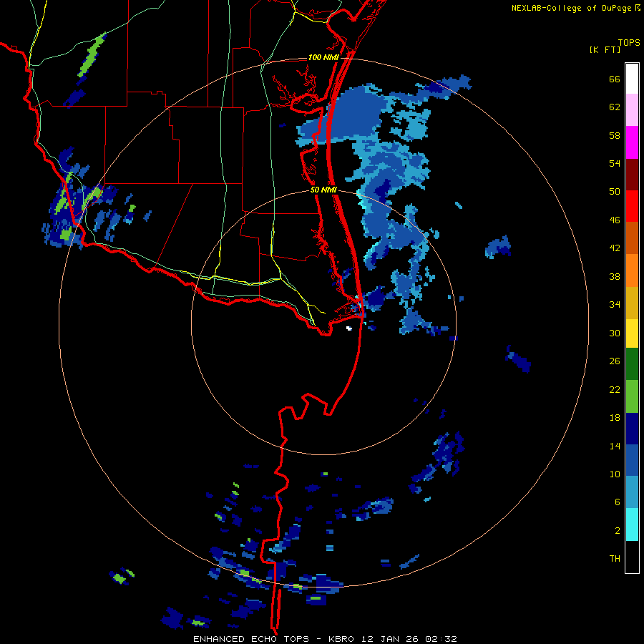Click the 12 JAN 26 date in caption
Viewport: 644px width, 644px height.
coord(391,639)
